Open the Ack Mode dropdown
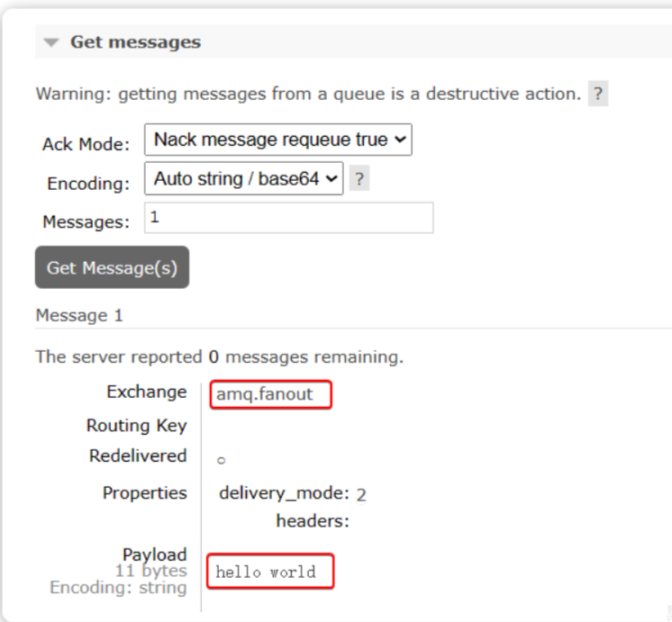Viewport: 672px width, 622px height. tap(277, 140)
